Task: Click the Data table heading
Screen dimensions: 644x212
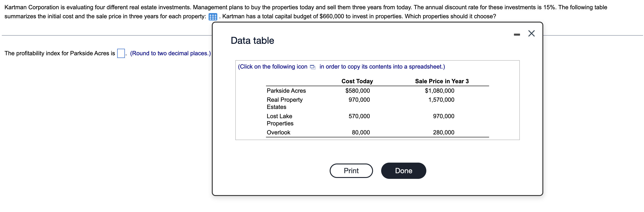Action: click(252, 40)
